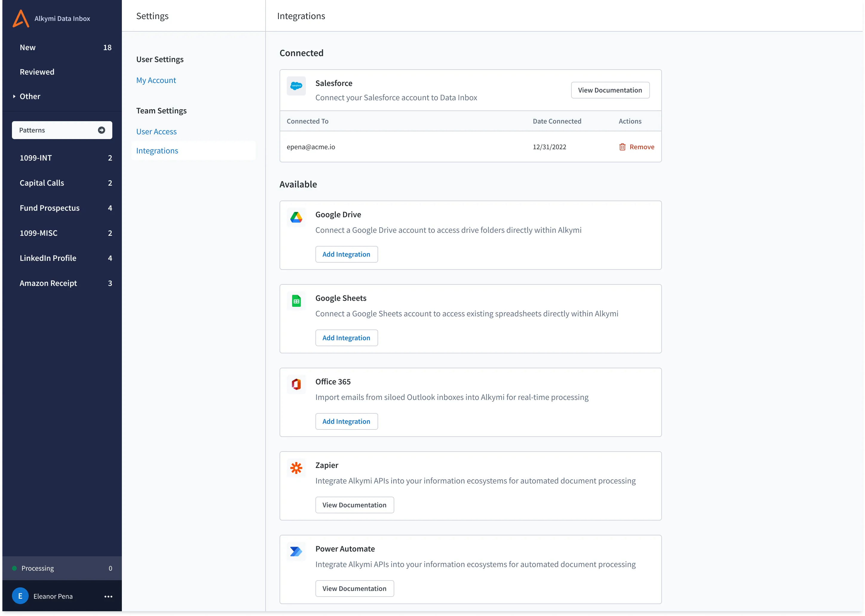Add the Office 365 integration
The height and width of the screenshot is (616, 865).
point(346,421)
